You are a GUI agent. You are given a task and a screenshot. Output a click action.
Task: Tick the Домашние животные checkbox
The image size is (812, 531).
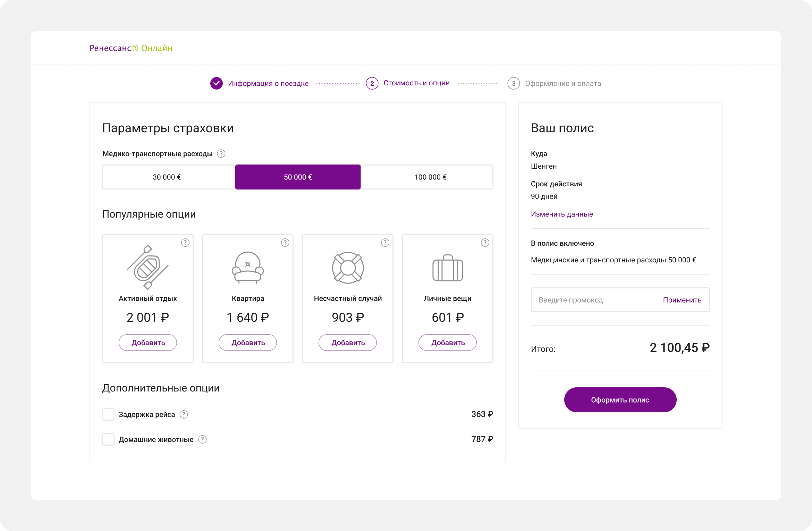pyautogui.click(x=108, y=439)
